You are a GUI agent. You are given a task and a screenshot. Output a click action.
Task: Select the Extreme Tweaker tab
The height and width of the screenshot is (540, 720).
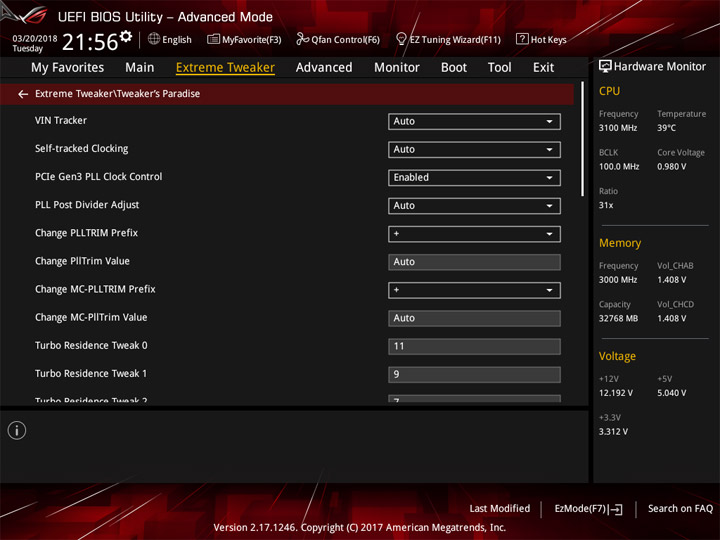[225, 68]
